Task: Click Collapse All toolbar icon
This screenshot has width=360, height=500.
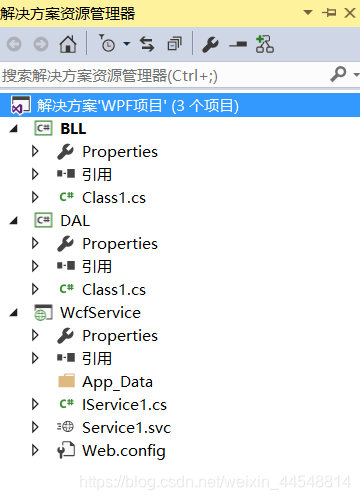Action: 174,44
